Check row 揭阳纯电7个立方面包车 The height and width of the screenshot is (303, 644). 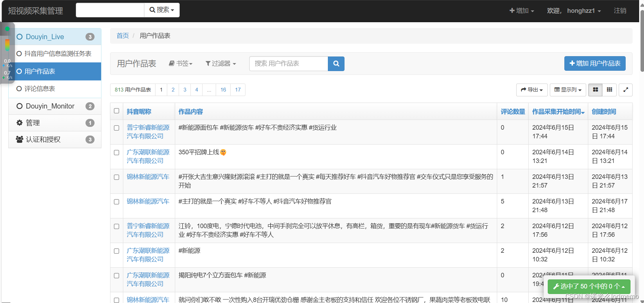tap(117, 276)
